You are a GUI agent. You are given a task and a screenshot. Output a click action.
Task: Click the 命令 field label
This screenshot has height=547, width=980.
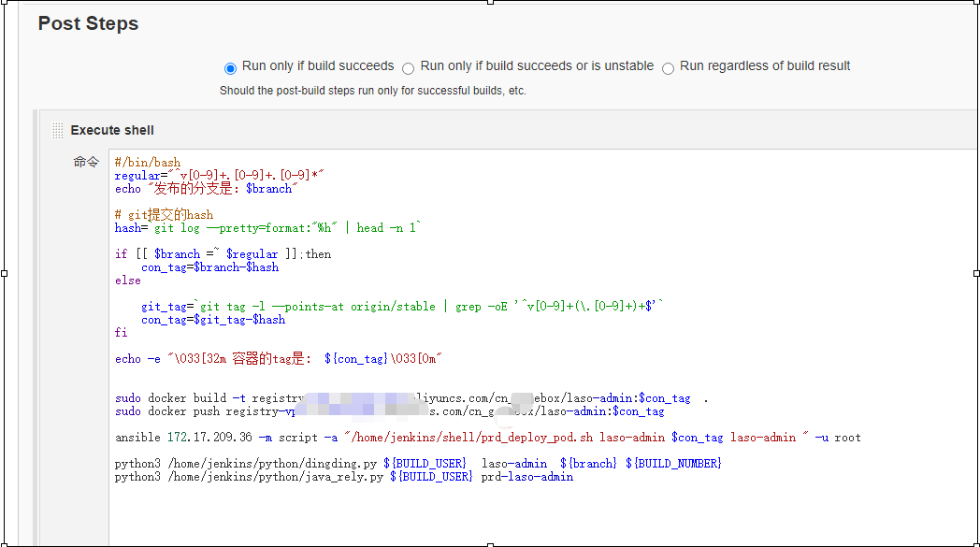pyautogui.click(x=86, y=162)
